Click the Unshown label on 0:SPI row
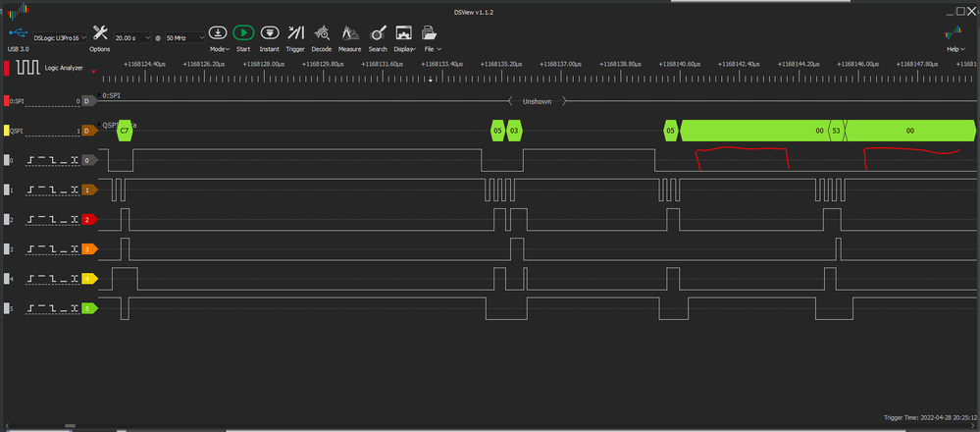 coord(537,101)
